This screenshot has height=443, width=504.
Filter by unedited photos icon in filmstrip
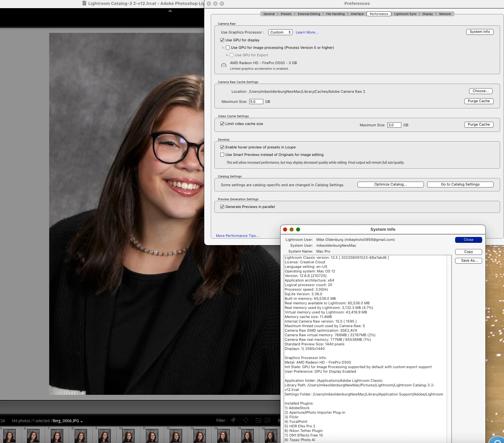pyautogui.click(x=267, y=420)
